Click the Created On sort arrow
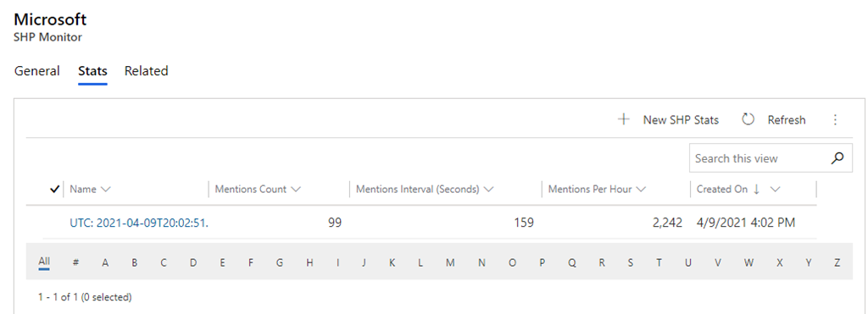This screenshot has height=314, width=868. pyautogui.click(x=757, y=189)
